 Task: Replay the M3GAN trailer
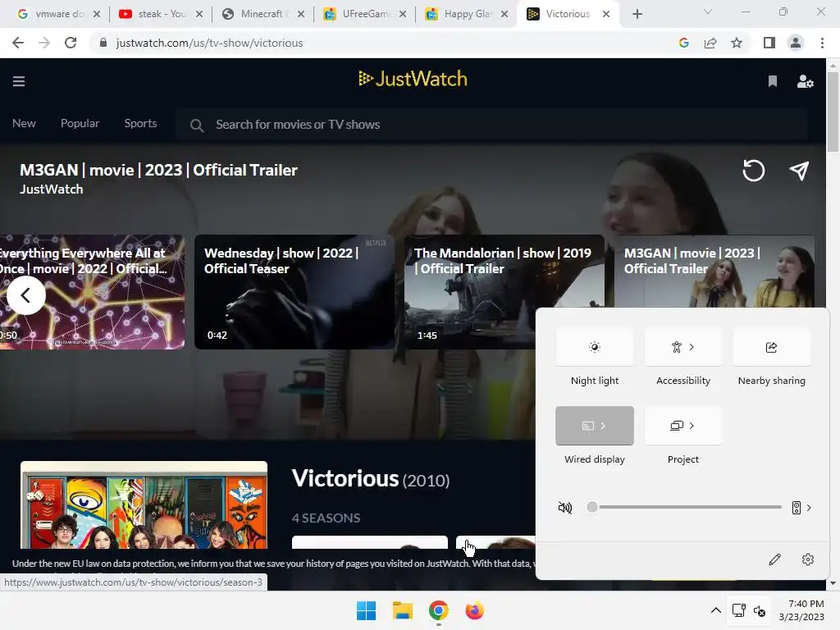[x=753, y=171]
